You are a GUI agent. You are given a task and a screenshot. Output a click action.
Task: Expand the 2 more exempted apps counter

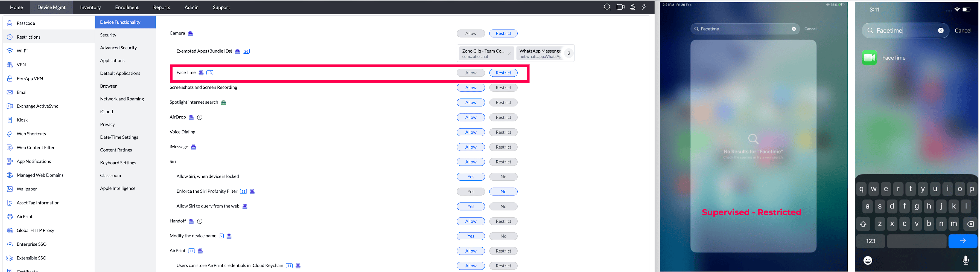coord(569,53)
